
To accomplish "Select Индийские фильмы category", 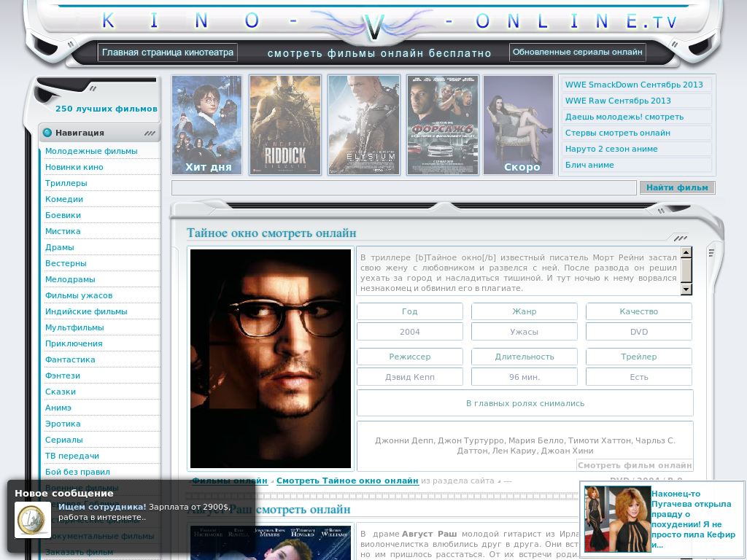I will (x=86, y=311).
